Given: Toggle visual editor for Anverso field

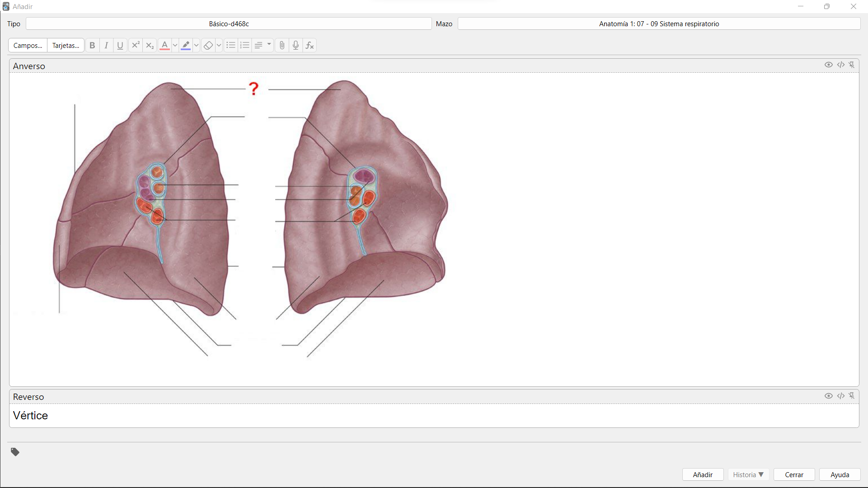Looking at the screenshot, I should point(829,65).
